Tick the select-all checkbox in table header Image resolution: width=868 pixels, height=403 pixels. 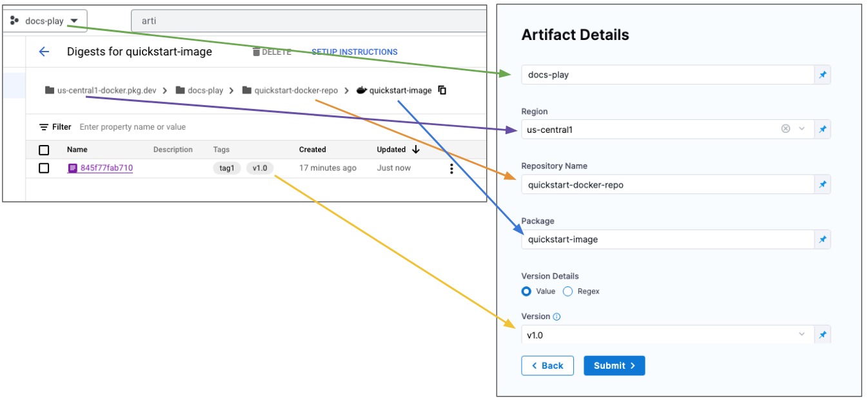pos(44,150)
